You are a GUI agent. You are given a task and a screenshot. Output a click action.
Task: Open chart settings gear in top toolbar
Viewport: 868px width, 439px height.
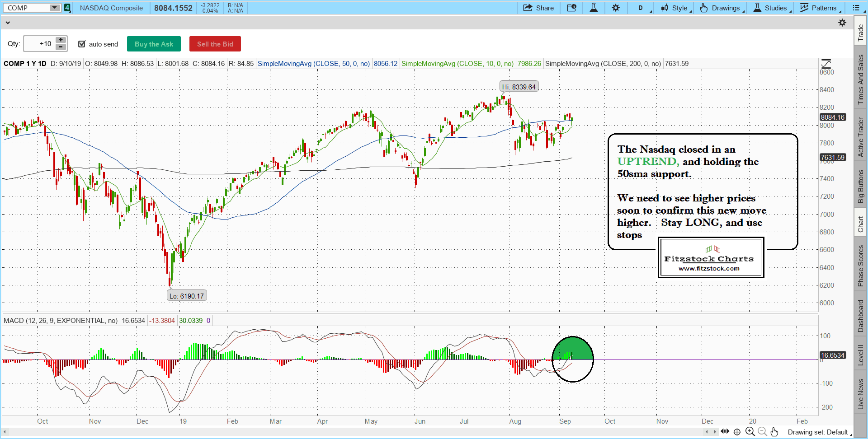616,8
